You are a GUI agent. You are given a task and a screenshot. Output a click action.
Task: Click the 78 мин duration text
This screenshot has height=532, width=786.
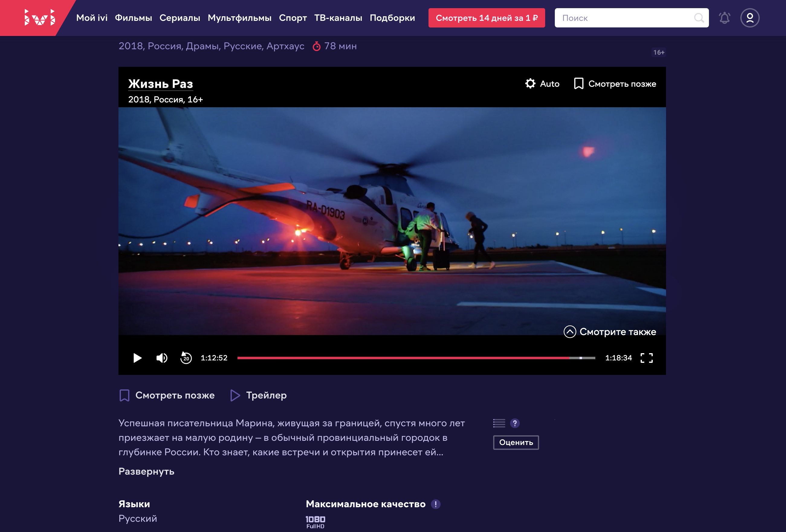coord(340,46)
